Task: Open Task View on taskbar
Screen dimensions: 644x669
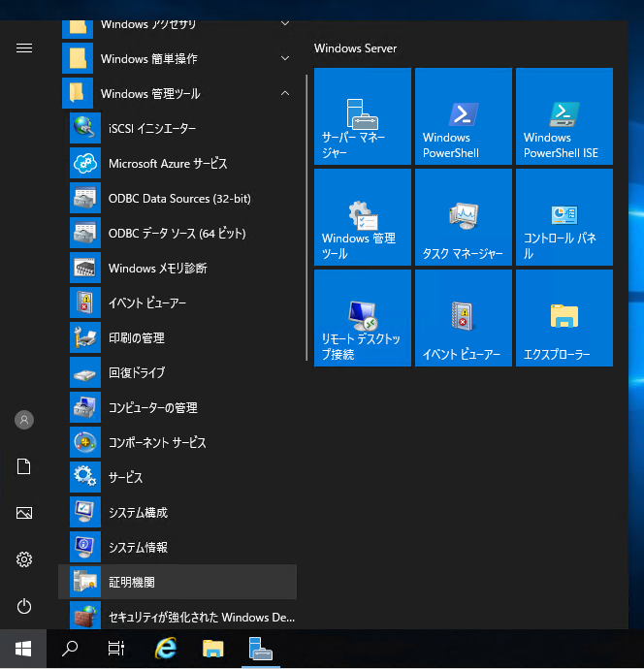Action: click(x=116, y=649)
